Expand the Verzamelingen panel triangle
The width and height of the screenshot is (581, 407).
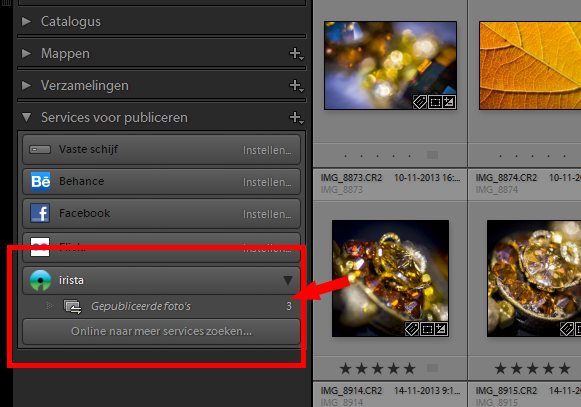click(x=26, y=86)
